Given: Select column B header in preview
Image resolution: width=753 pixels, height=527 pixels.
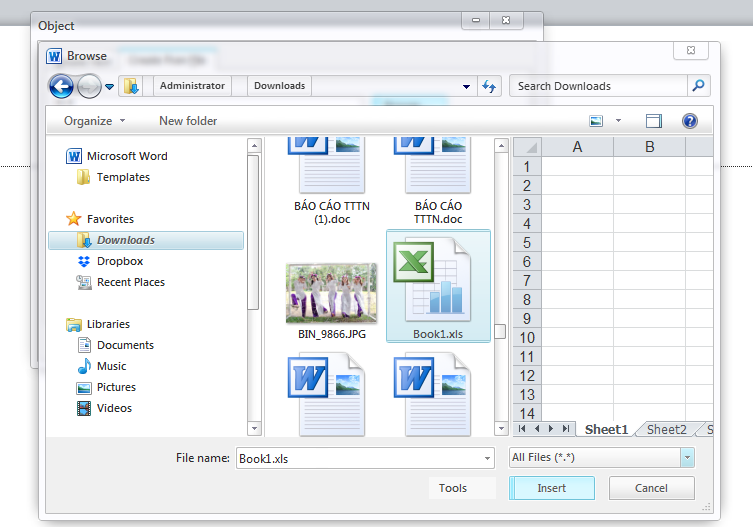Looking at the screenshot, I should click(650, 147).
